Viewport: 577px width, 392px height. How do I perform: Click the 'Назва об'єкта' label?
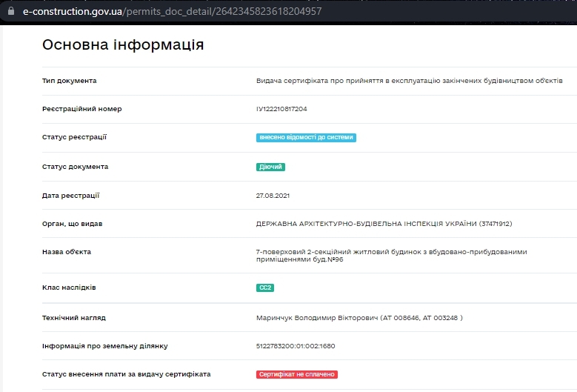[x=67, y=252]
